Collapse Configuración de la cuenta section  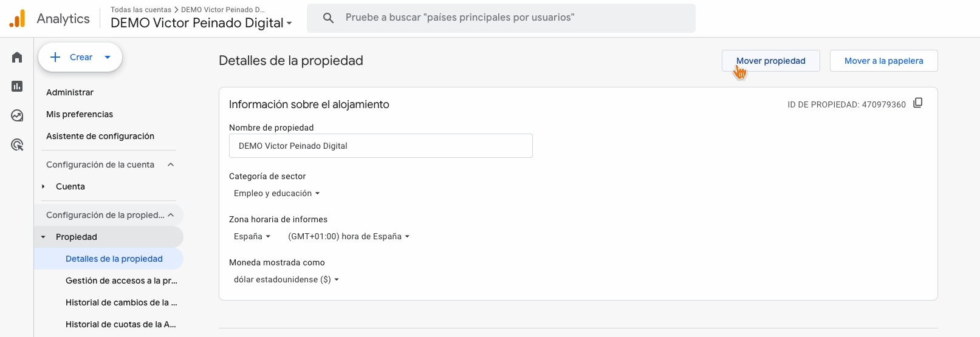(x=171, y=165)
